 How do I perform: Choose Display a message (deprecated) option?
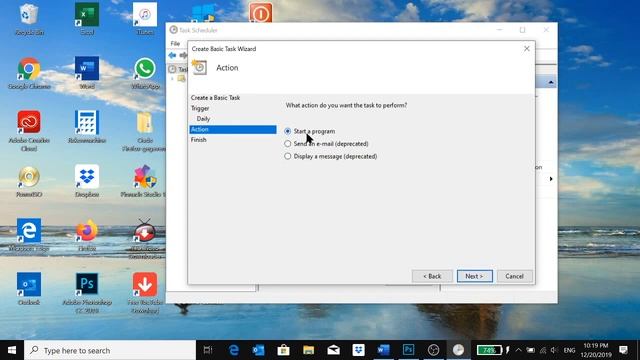pyautogui.click(x=287, y=156)
